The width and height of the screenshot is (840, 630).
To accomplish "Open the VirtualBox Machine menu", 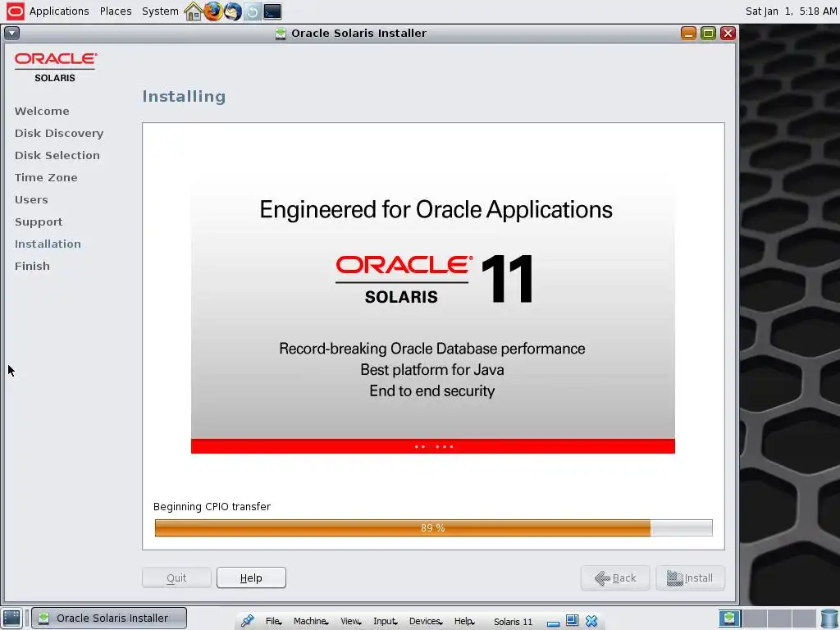I will [x=311, y=621].
